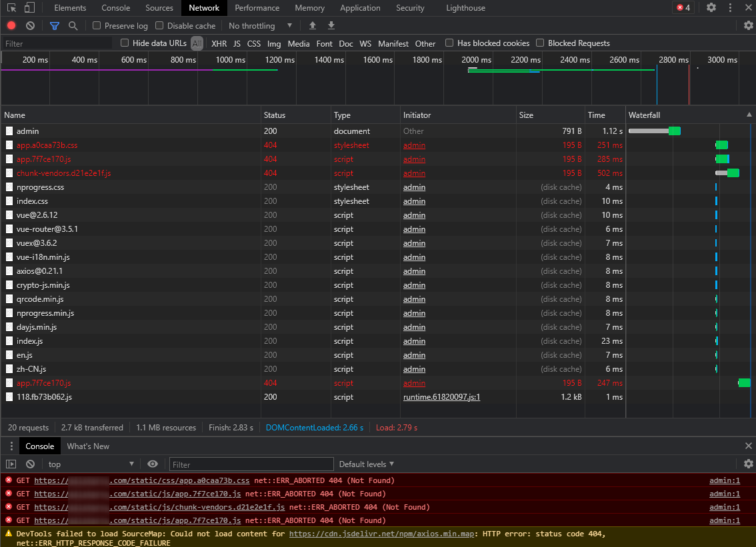Clear the network log
This screenshot has width=756, height=547.
click(x=29, y=25)
